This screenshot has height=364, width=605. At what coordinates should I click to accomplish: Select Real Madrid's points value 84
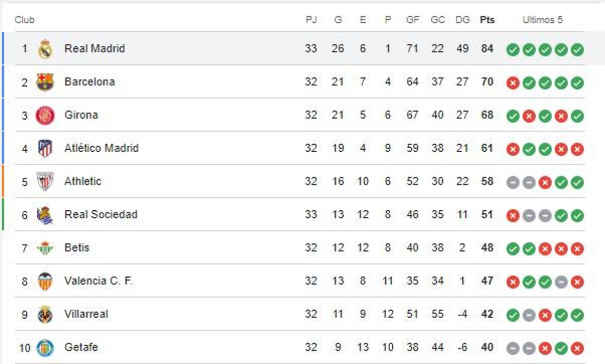(487, 49)
